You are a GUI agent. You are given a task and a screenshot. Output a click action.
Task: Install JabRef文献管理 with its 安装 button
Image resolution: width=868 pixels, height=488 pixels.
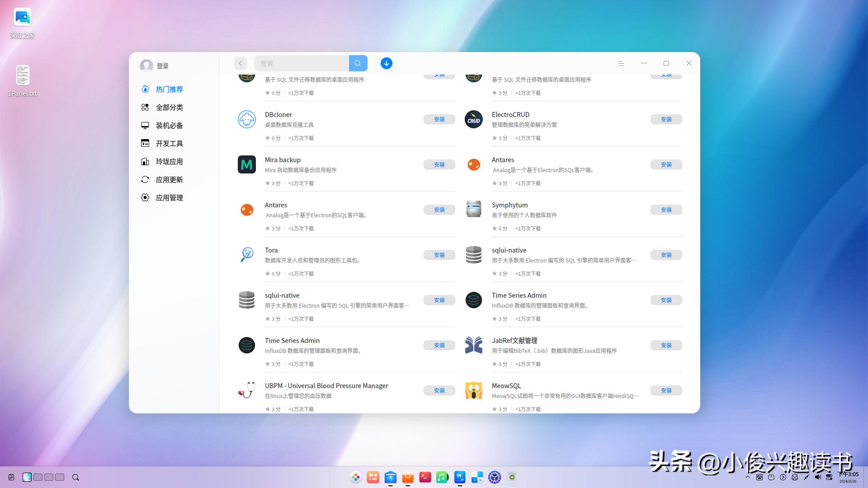tap(666, 345)
